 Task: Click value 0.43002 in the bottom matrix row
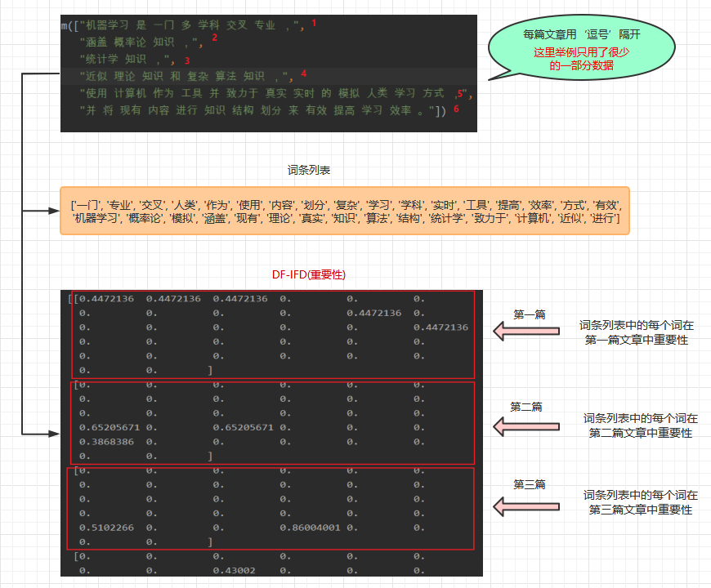point(234,570)
